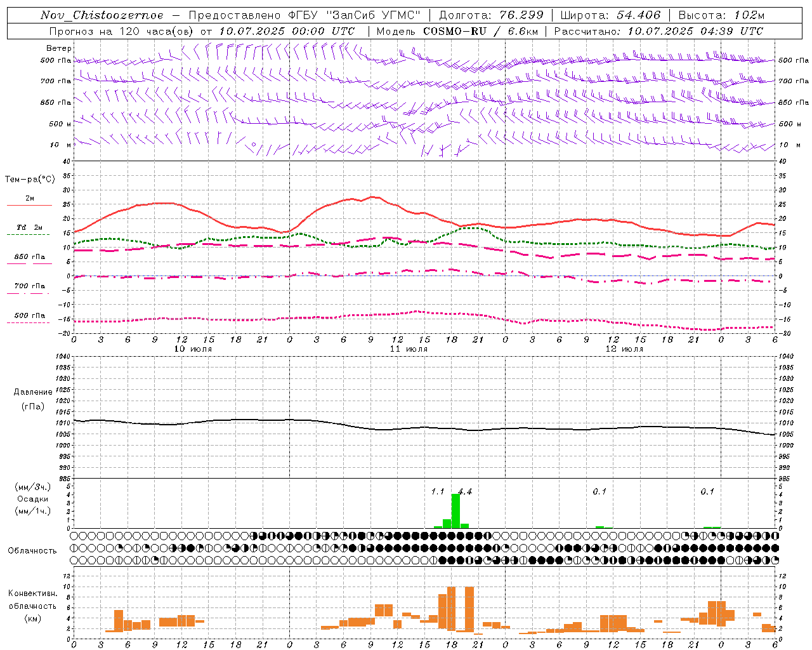Click the Td 2м legend entry

click(x=30, y=227)
